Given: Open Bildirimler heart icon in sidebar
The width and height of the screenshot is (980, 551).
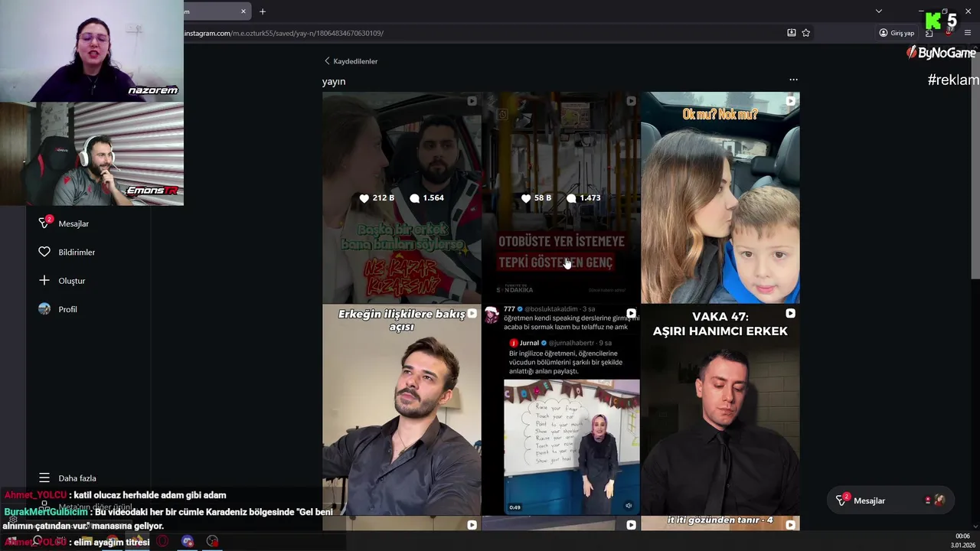Looking at the screenshot, I should [x=44, y=252].
